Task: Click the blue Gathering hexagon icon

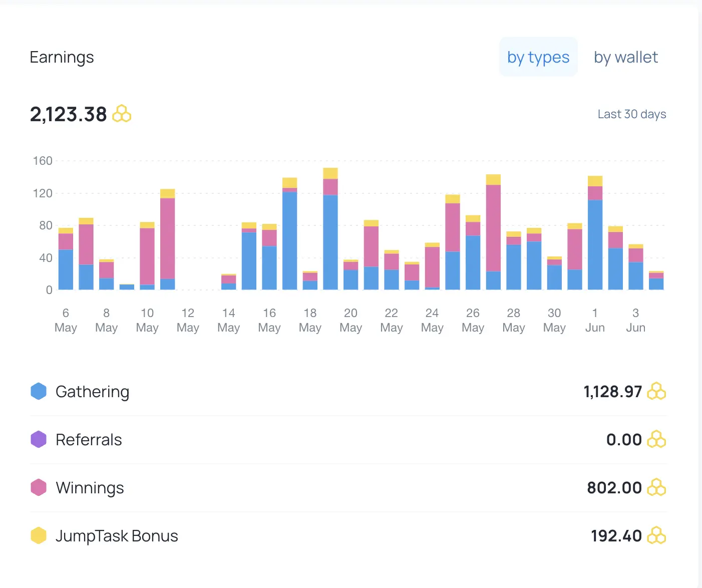Action: [39, 391]
